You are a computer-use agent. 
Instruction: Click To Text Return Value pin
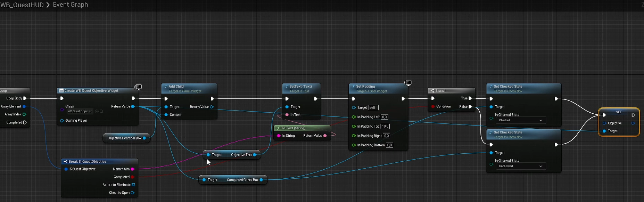pyautogui.click(x=325, y=136)
